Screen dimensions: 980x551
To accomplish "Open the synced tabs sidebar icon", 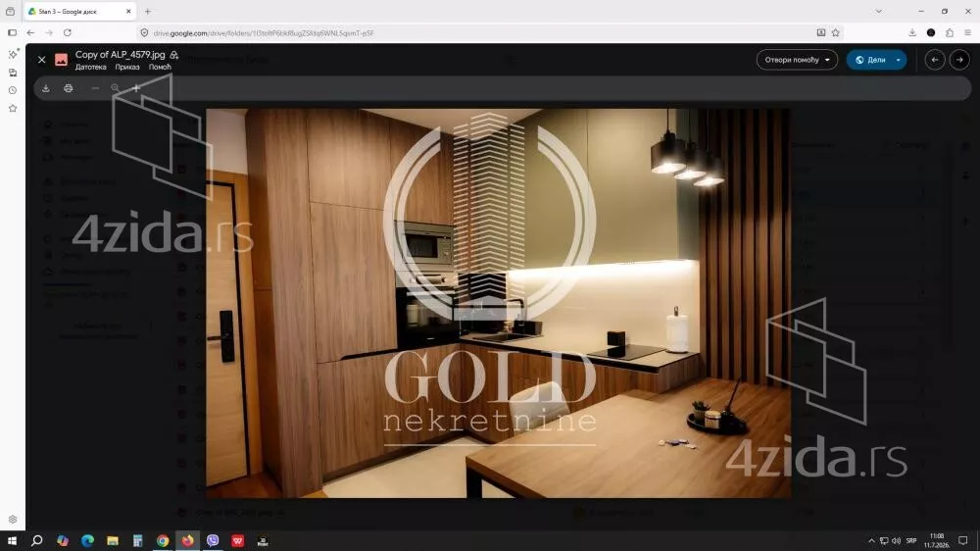I will tap(13, 73).
